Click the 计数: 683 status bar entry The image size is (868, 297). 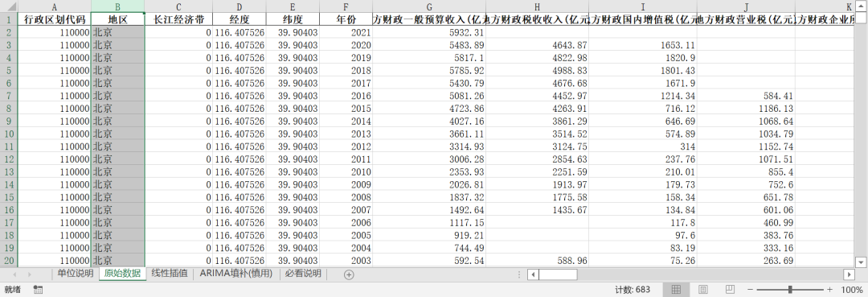point(633,289)
